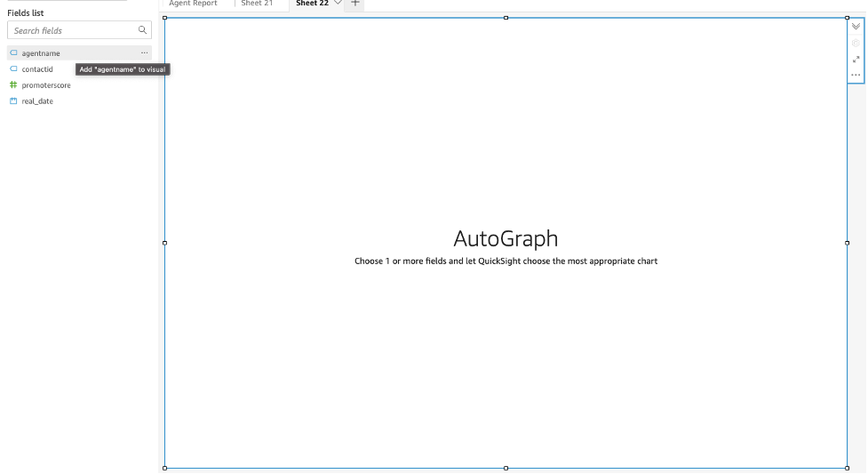868x474 pixels.
Task: Open the agentname field's ellipsis menu
Action: pos(145,52)
